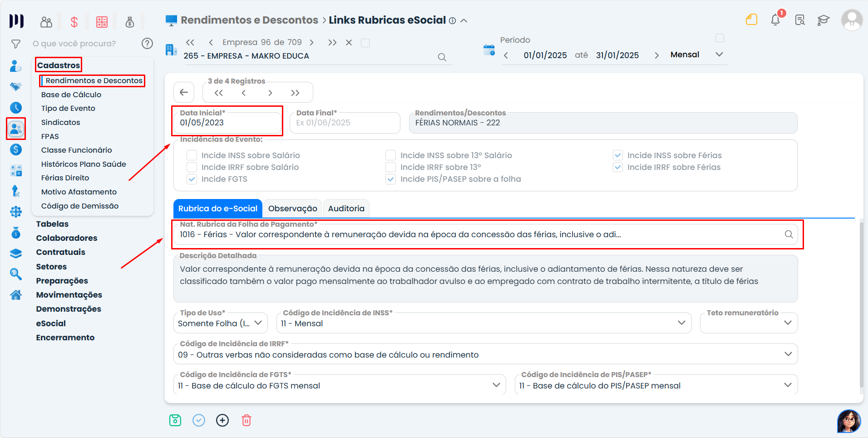Open the Tipo de Uso dropdown

click(x=221, y=323)
